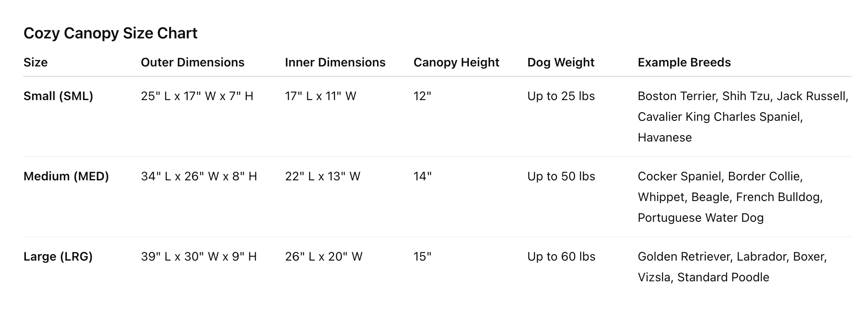Click the Up to 60 lbs cell

(x=561, y=257)
